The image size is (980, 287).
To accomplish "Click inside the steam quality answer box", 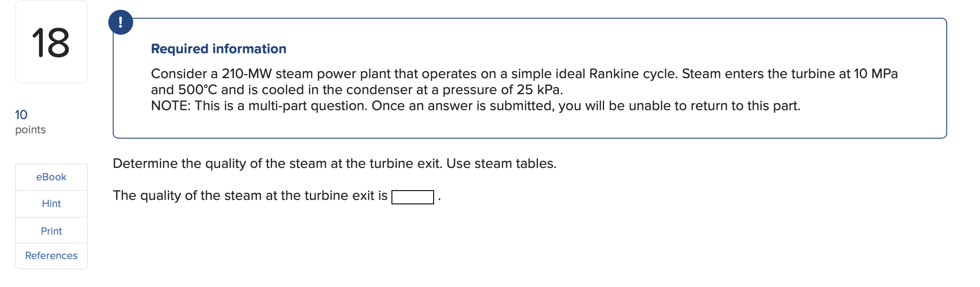I will (x=413, y=195).
